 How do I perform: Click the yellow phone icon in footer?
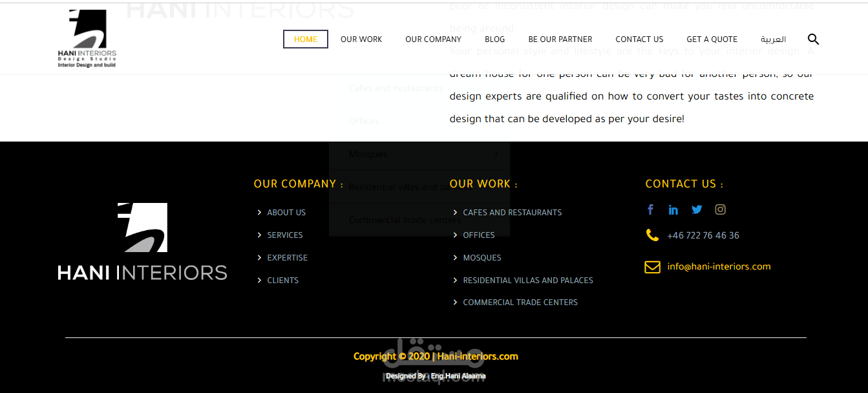pos(652,235)
